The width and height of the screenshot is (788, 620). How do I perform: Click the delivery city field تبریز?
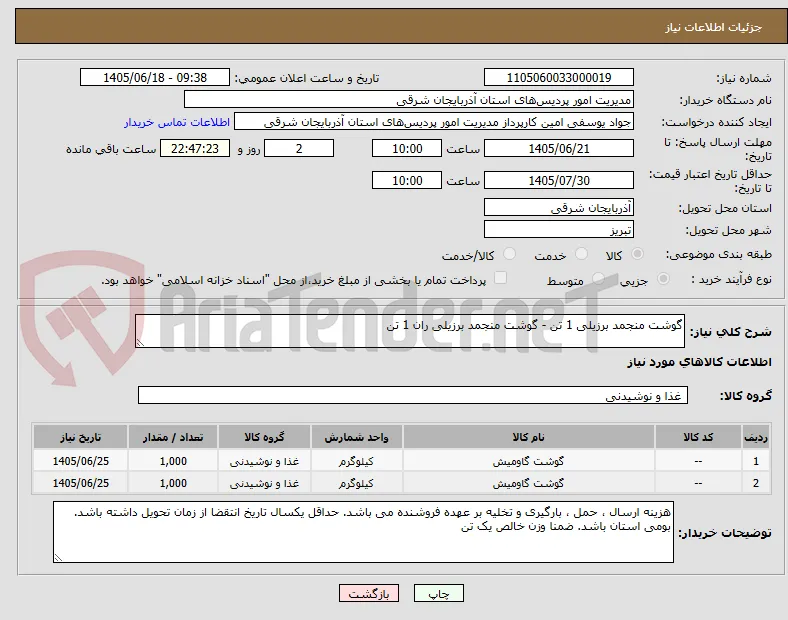click(558, 230)
